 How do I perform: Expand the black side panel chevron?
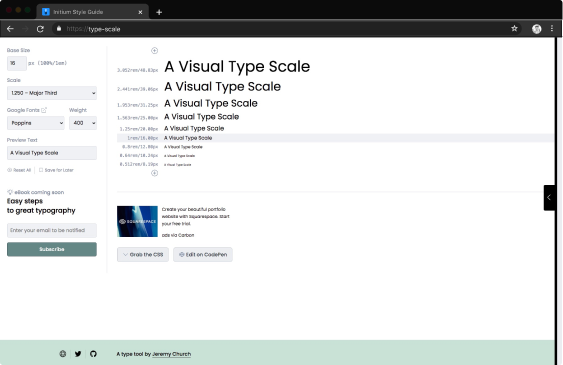pos(549,197)
